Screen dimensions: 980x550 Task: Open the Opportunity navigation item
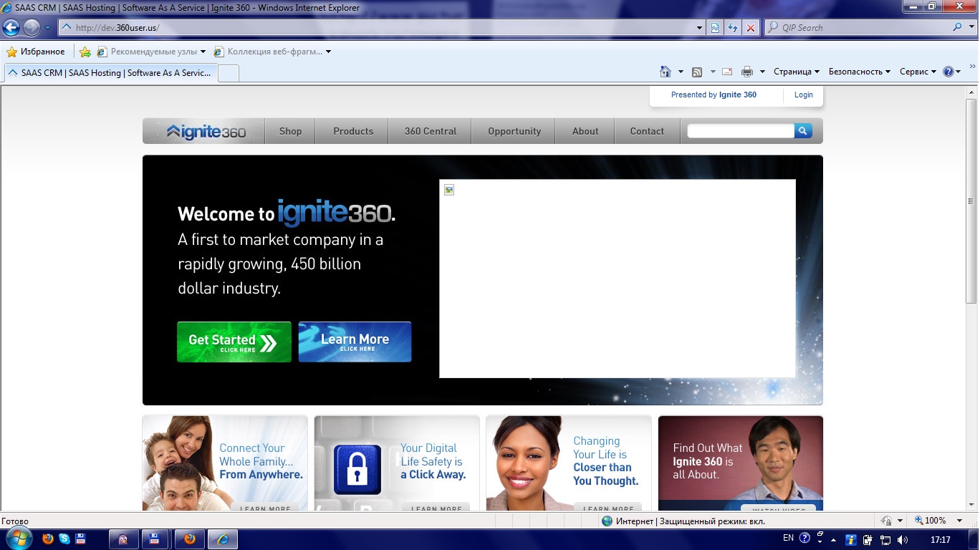(x=514, y=131)
